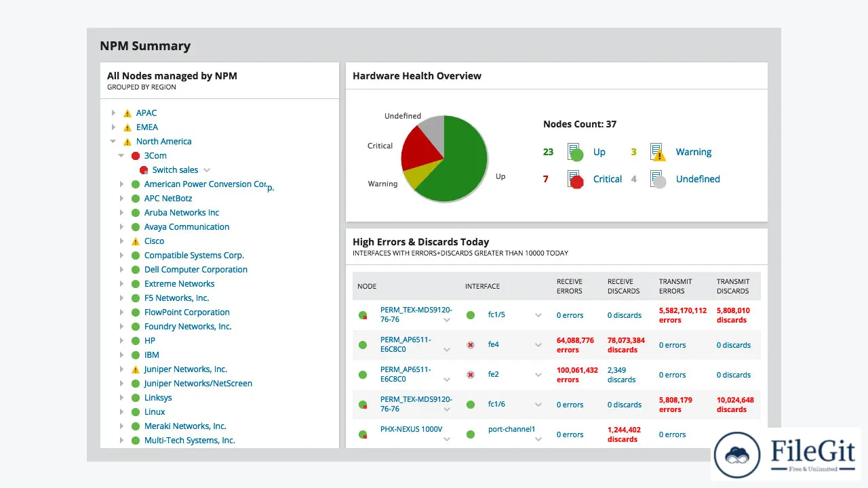Click the 10,024,648 discards value

coord(735,405)
